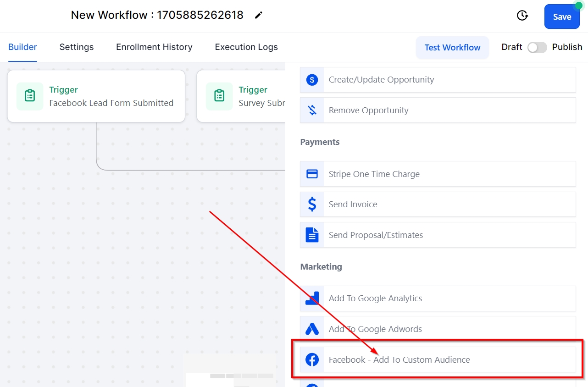Screen dimensions: 588x387
Task: Switch to the Settings tab
Action: [x=77, y=47]
